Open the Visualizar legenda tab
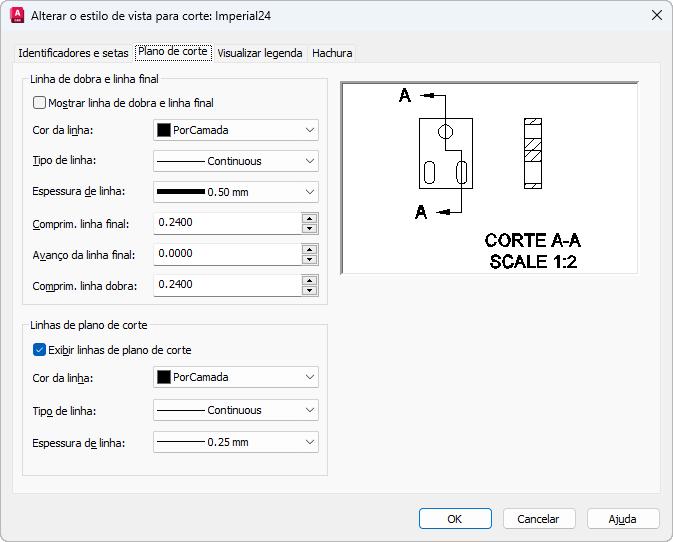This screenshot has width=673, height=542. 260,53
